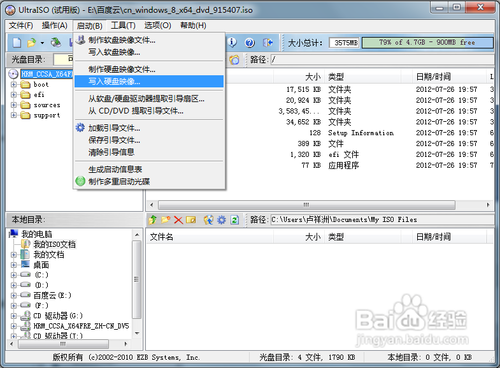Select the HRM_CCSA_X64FRE_ZH-CN_DV5 drive item
Screen dimensions: 500x368
81,326
